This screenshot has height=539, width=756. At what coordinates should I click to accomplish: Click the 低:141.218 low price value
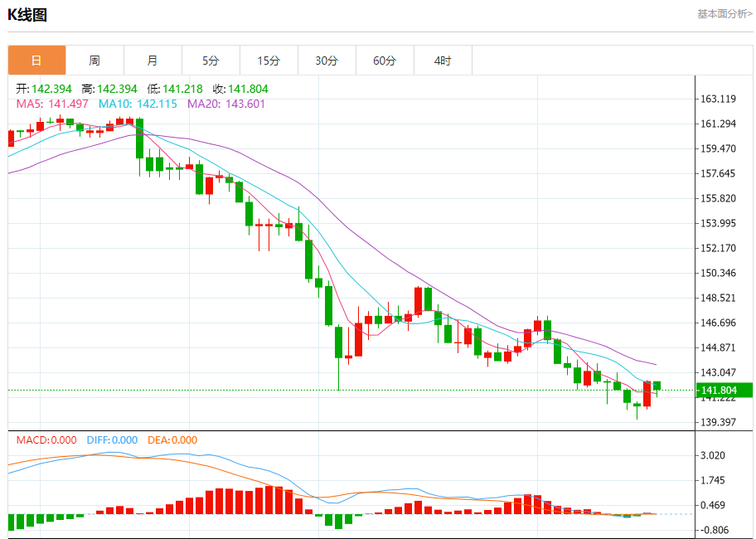point(175,89)
